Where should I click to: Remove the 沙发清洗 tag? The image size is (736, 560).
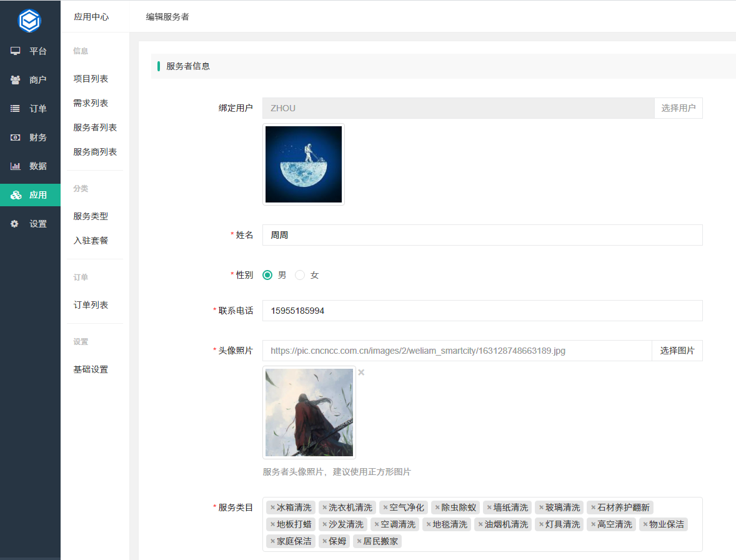(x=324, y=524)
